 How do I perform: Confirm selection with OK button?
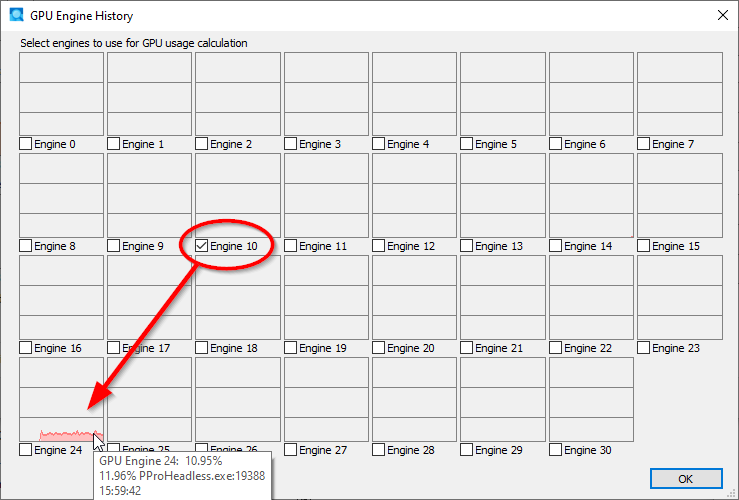tap(686, 479)
